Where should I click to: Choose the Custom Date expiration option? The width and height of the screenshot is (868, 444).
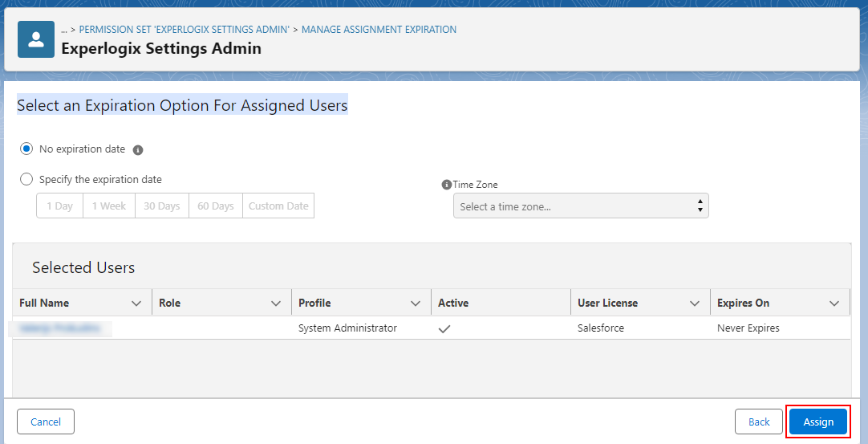tap(278, 206)
